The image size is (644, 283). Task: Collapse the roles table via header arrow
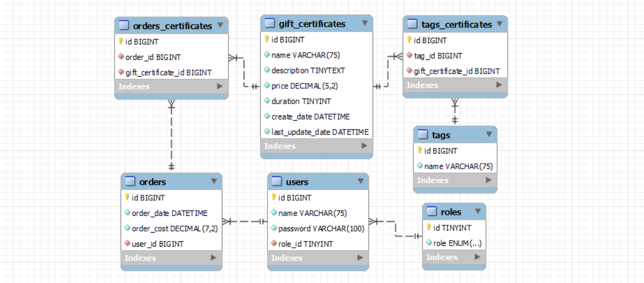coord(478,211)
